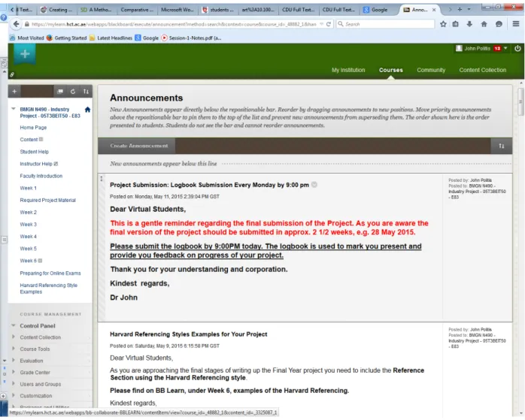
Task: Switch to the Google browser tab
Action: pyautogui.click(x=379, y=10)
